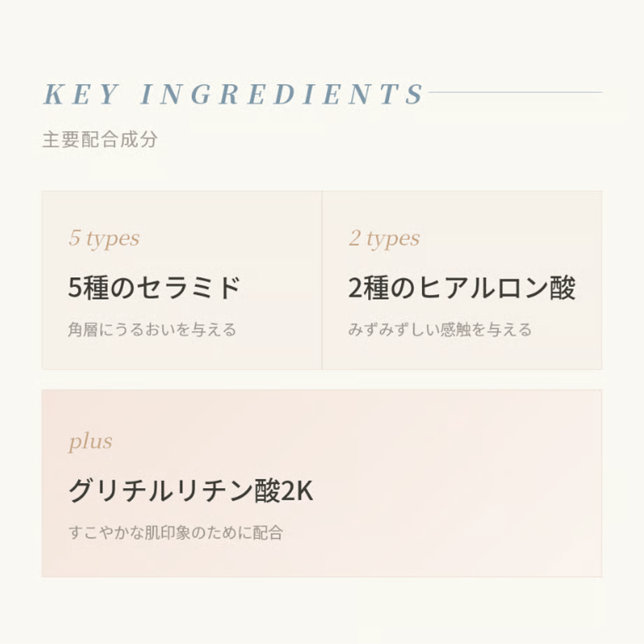
Task: Click the 2 types label
Action: coord(384,238)
